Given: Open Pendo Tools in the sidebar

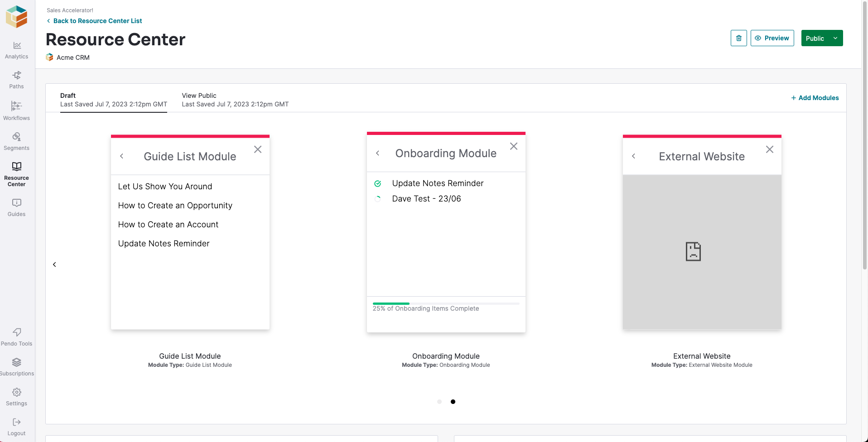Looking at the screenshot, I should coord(17,337).
